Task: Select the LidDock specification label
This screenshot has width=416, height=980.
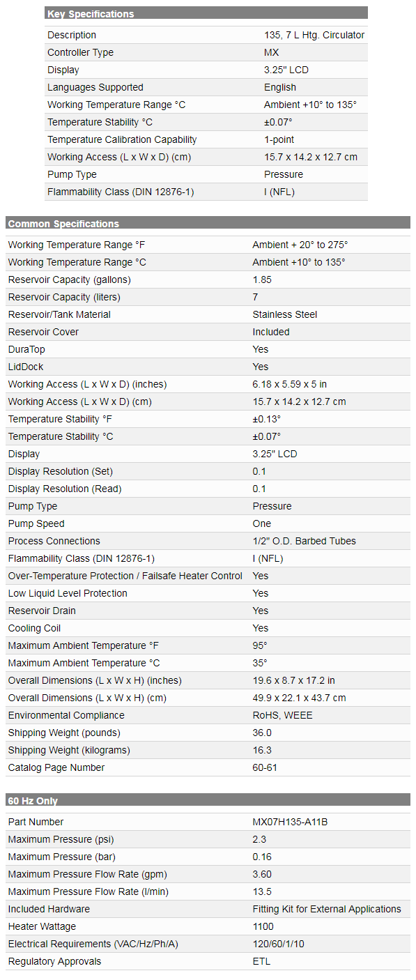Action: (x=25, y=367)
